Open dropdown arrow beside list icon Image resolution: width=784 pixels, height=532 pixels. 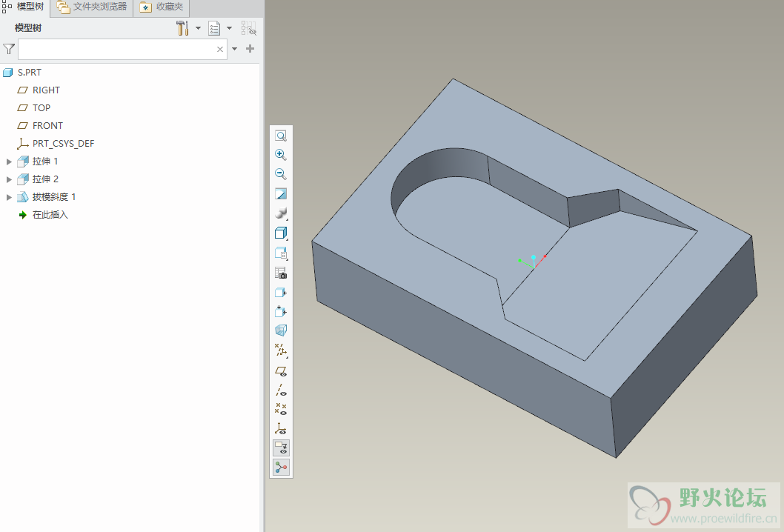point(230,28)
